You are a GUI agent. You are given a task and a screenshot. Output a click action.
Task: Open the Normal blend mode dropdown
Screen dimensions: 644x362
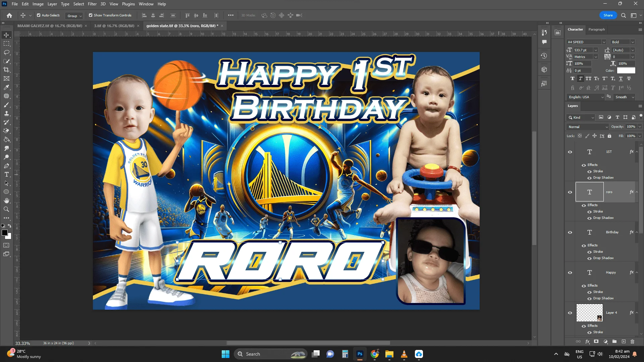587,127
